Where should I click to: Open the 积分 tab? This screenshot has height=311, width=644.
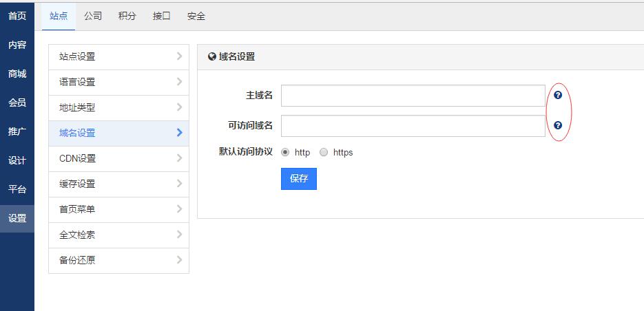click(127, 16)
